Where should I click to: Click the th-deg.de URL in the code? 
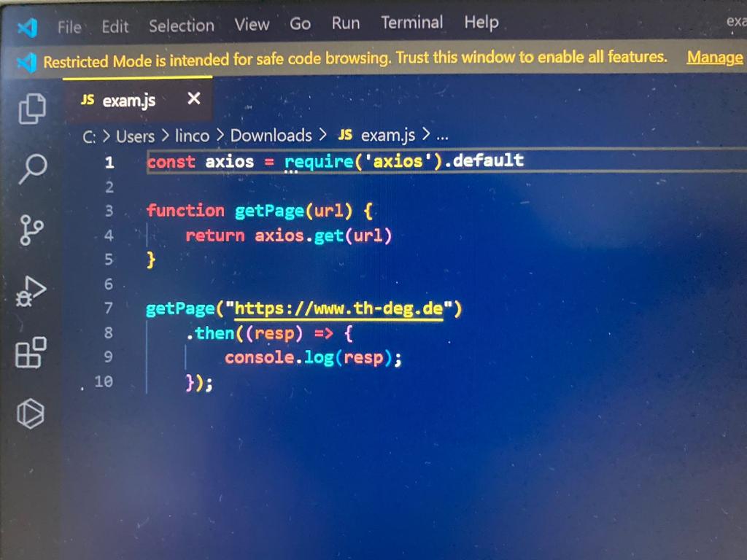338,308
